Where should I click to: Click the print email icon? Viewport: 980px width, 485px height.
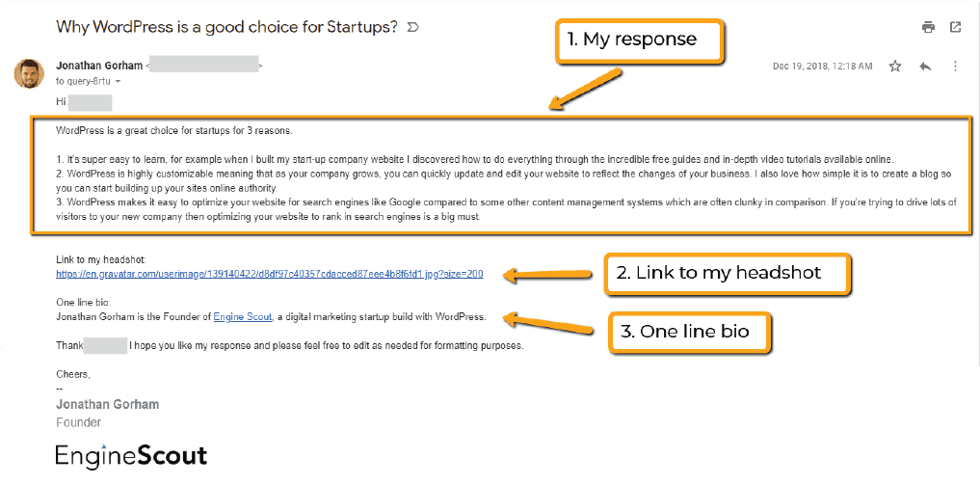(x=928, y=27)
